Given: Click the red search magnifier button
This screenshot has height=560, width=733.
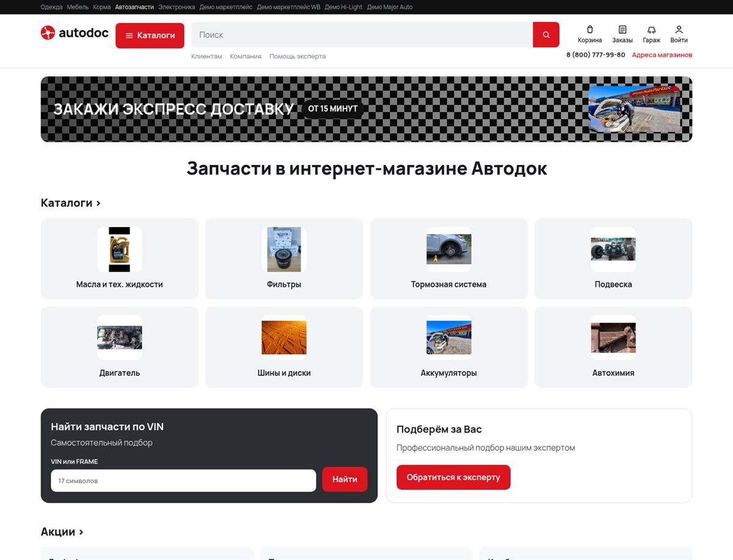Looking at the screenshot, I should (546, 35).
